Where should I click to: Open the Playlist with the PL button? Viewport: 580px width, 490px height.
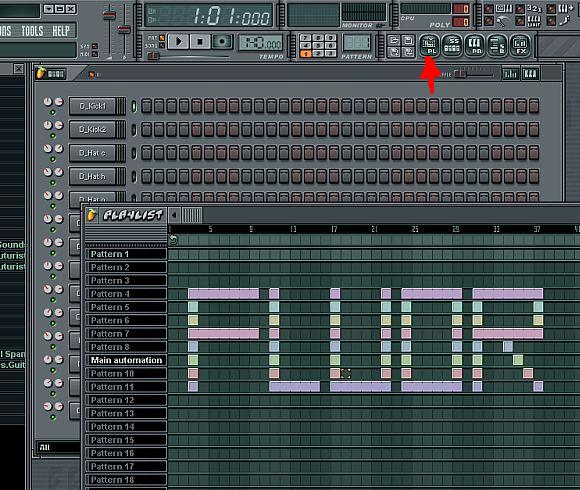click(x=429, y=45)
